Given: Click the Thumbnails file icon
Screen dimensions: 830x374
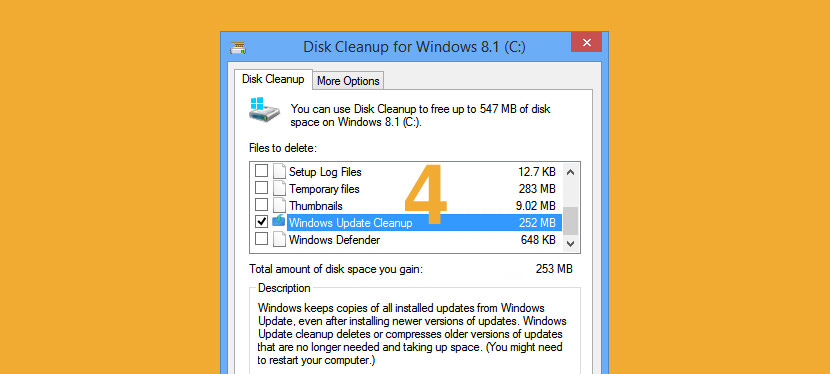Looking at the screenshot, I should [279, 205].
